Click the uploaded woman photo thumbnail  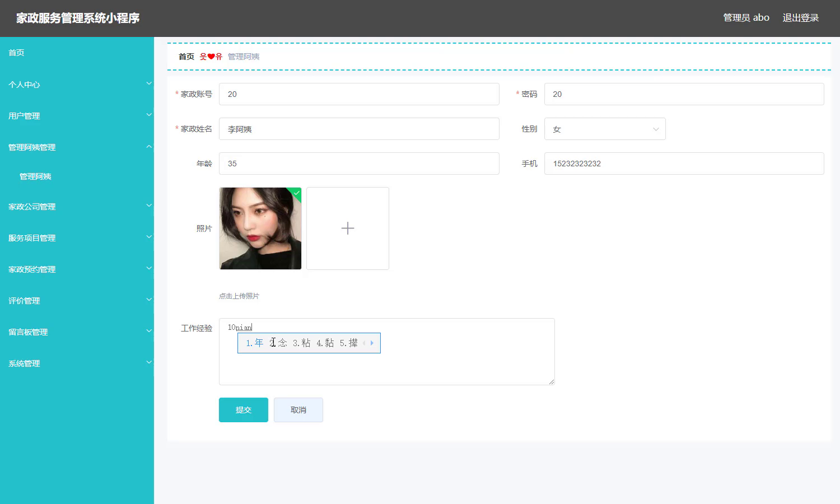[x=260, y=228]
